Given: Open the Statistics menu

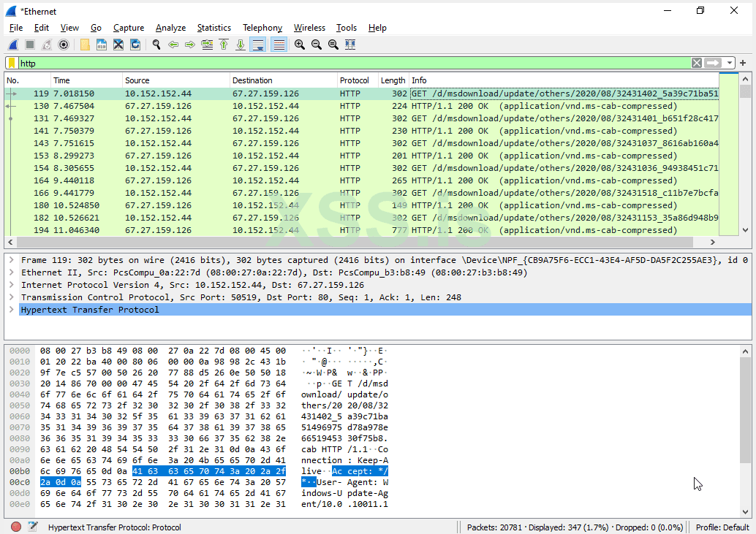Looking at the screenshot, I should tap(213, 28).
